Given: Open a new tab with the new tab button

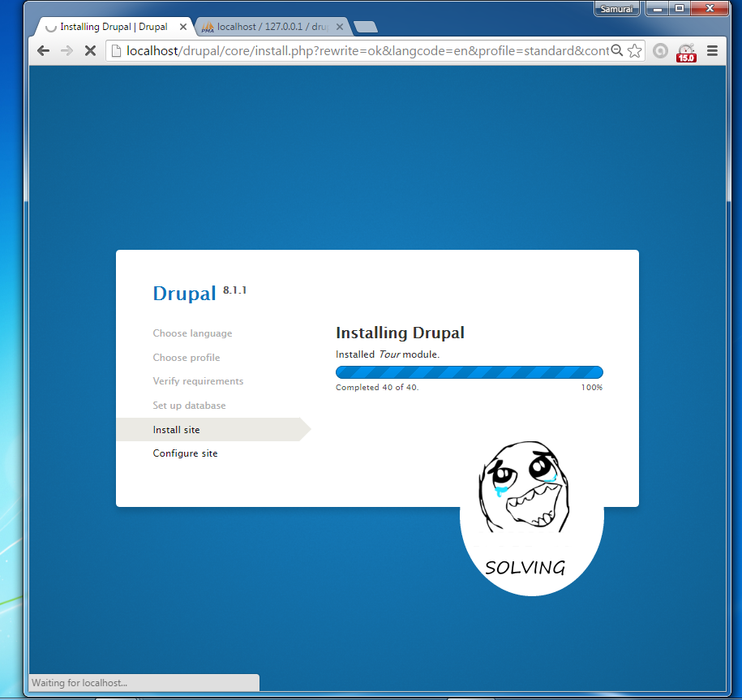Looking at the screenshot, I should tap(366, 27).
